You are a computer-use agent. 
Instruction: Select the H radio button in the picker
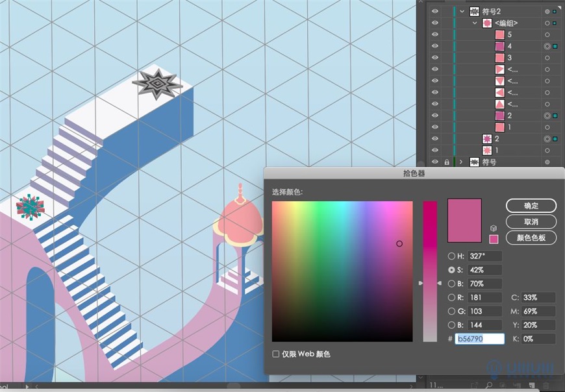pos(451,256)
